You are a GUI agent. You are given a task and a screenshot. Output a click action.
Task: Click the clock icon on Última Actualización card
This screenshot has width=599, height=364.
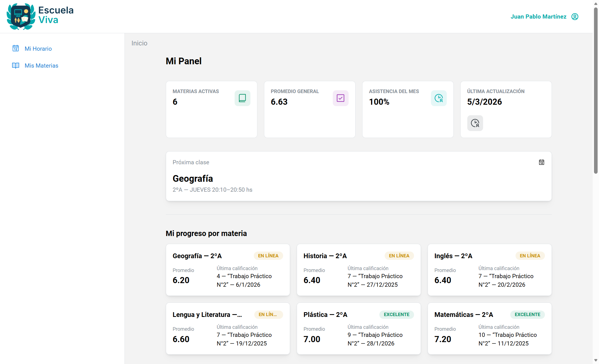(x=475, y=123)
